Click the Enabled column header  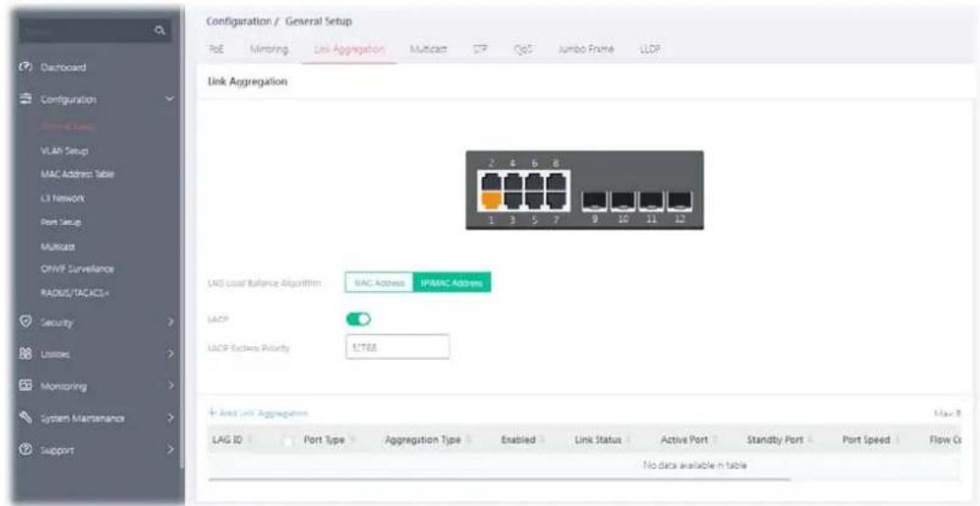(x=518, y=441)
